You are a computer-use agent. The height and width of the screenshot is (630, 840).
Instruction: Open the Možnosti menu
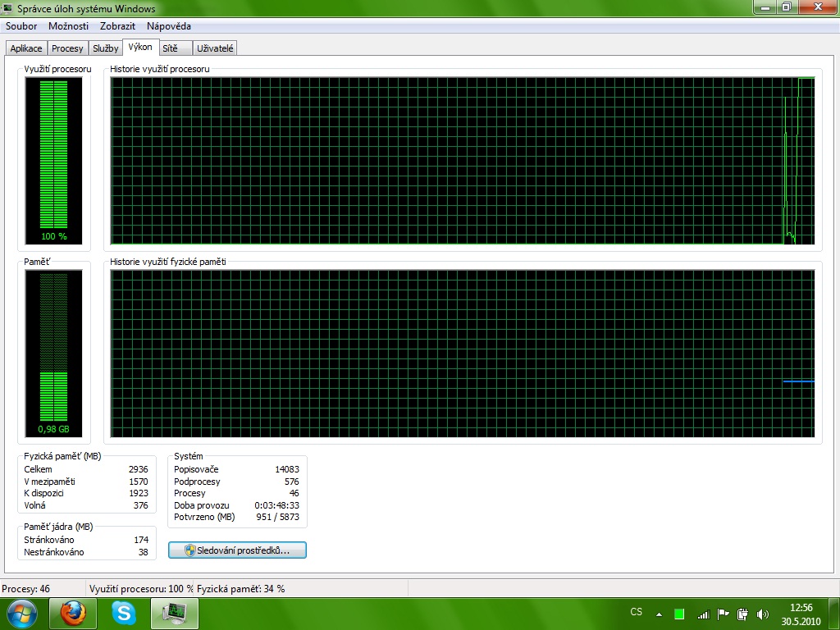[x=68, y=26]
